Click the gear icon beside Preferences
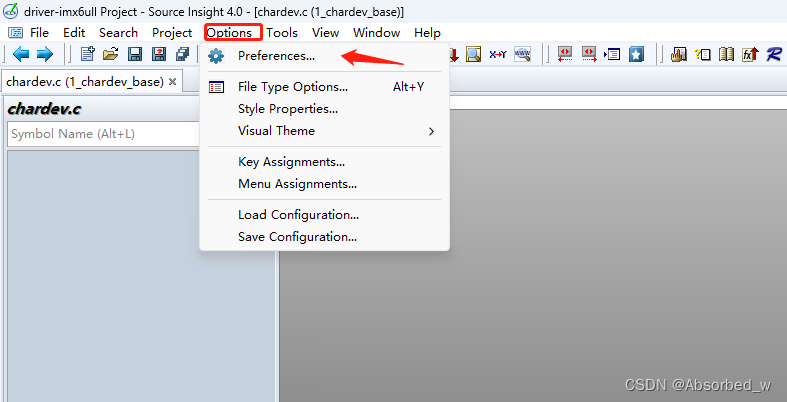The height and width of the screenshot is (402, 787). 216,56
